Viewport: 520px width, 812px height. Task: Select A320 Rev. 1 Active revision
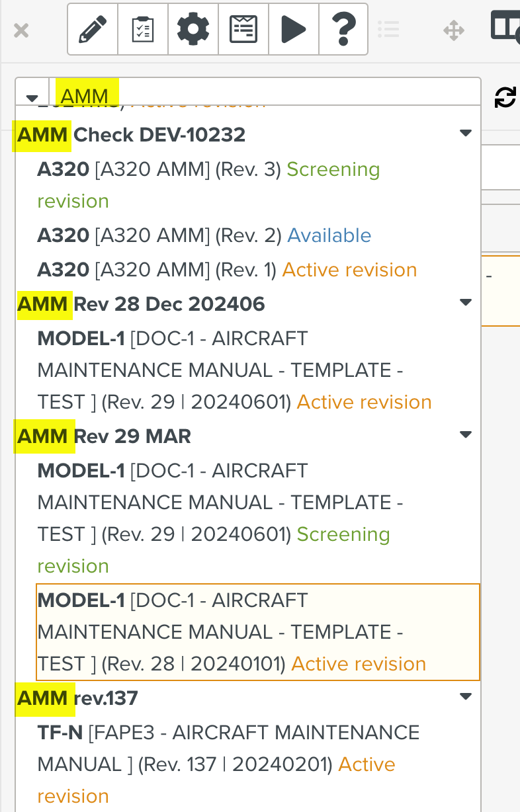tap(227, 270)
